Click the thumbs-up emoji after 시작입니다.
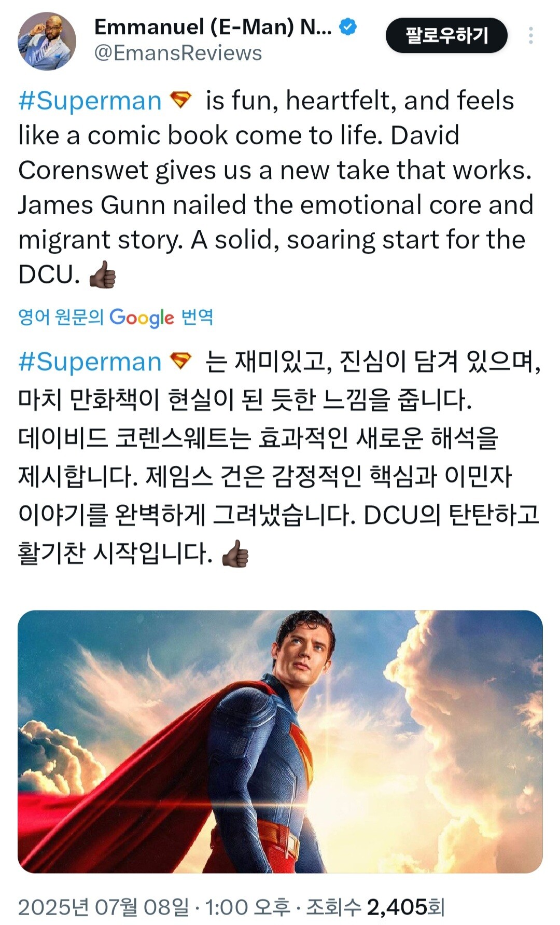 point(235,554)
